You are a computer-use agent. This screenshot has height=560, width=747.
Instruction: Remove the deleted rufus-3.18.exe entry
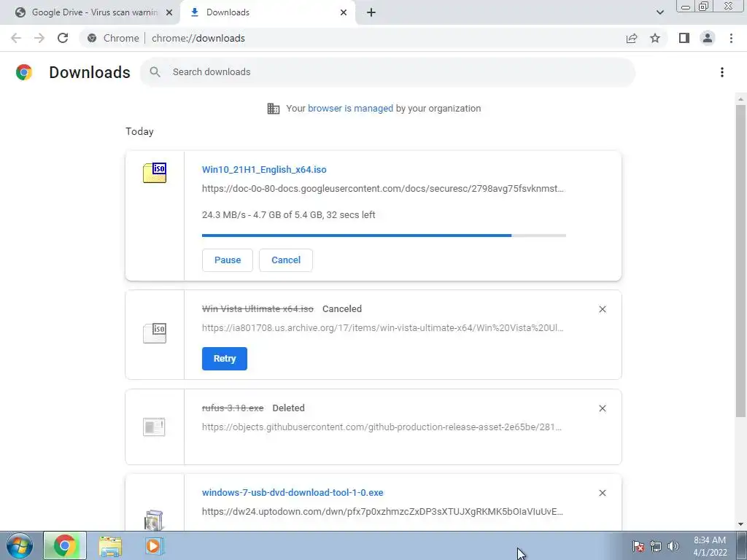pyautogui.click(x=602, y=408)
